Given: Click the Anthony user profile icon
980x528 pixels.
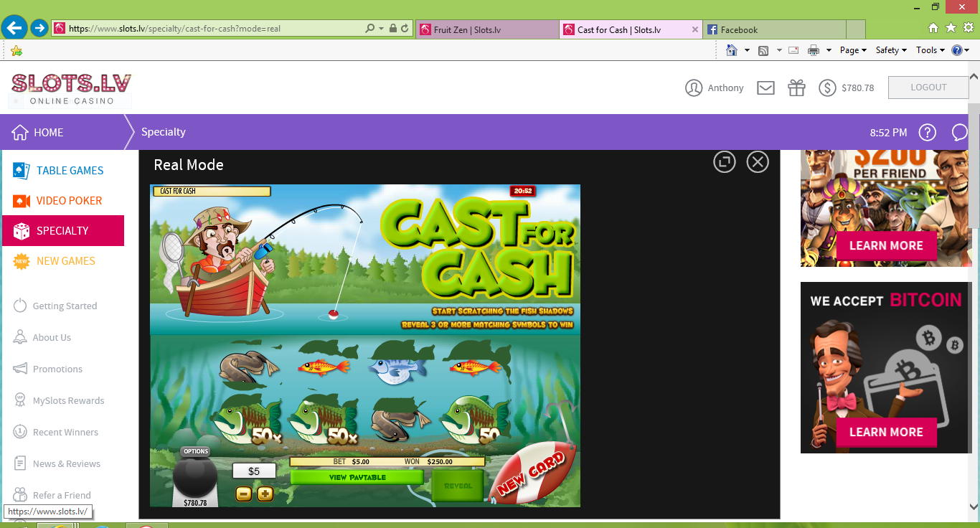Looking at the screenshot, I should pyautogui.click(x=694, y=88).
